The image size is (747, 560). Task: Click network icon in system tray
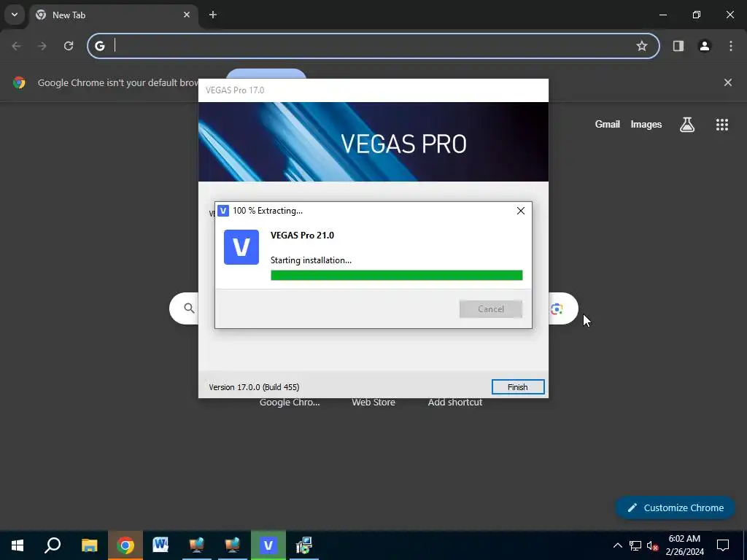635,545
